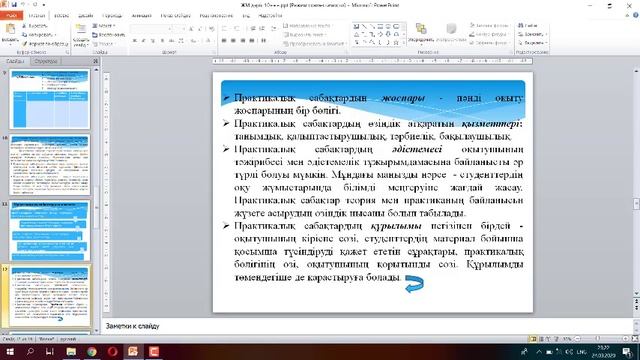640x360 pixels.
Task: Open the Упорядочить arrange menu
Action: pos(420,33)
